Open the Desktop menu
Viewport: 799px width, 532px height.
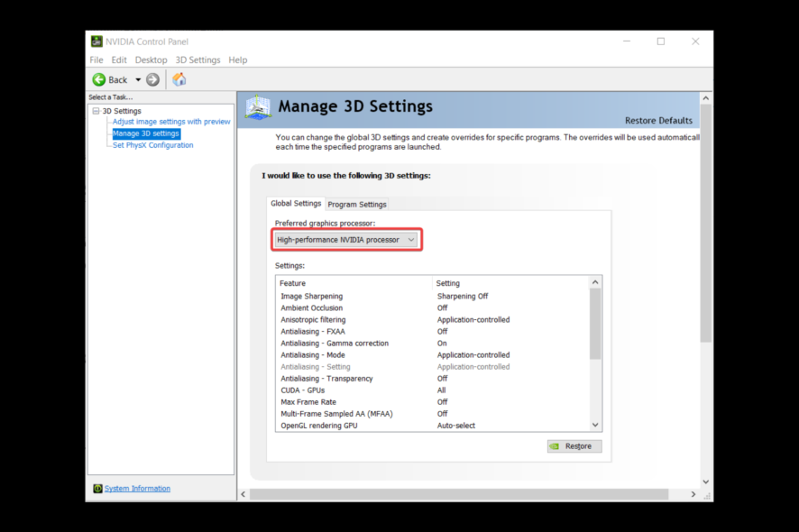tap(151, 60)
